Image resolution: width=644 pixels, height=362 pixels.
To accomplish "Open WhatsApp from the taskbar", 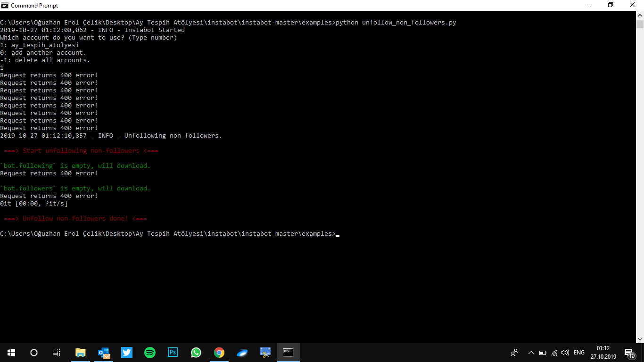I will click(x=196, y=352).
